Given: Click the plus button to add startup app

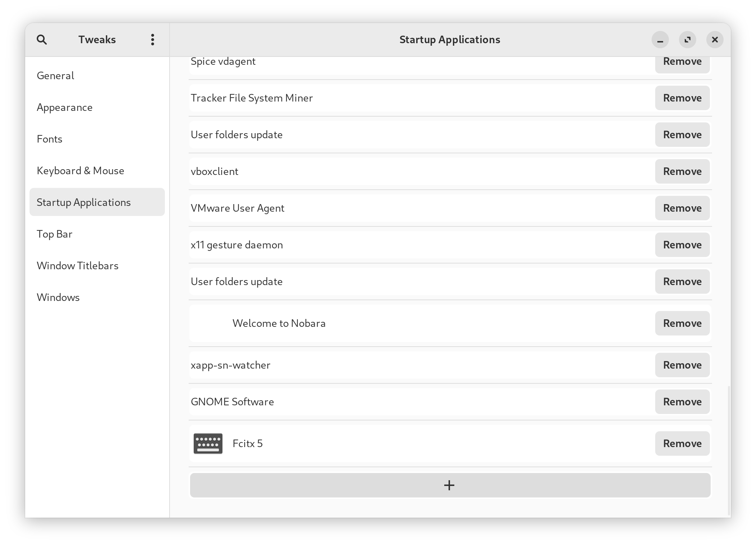Looking at the screenshot, I should point(450,485).
